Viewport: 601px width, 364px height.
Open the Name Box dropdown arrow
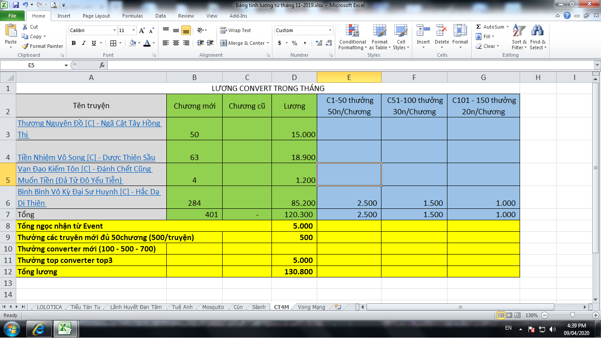coord(66,65)
